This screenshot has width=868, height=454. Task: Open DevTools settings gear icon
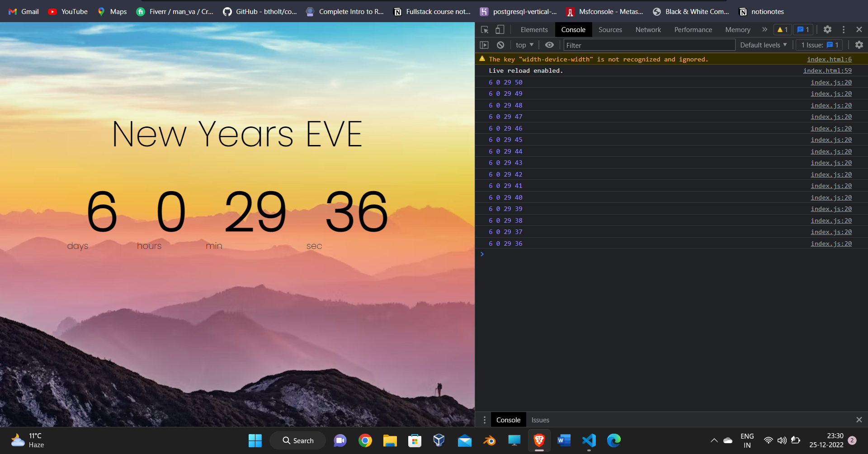[x=827, y=29]
